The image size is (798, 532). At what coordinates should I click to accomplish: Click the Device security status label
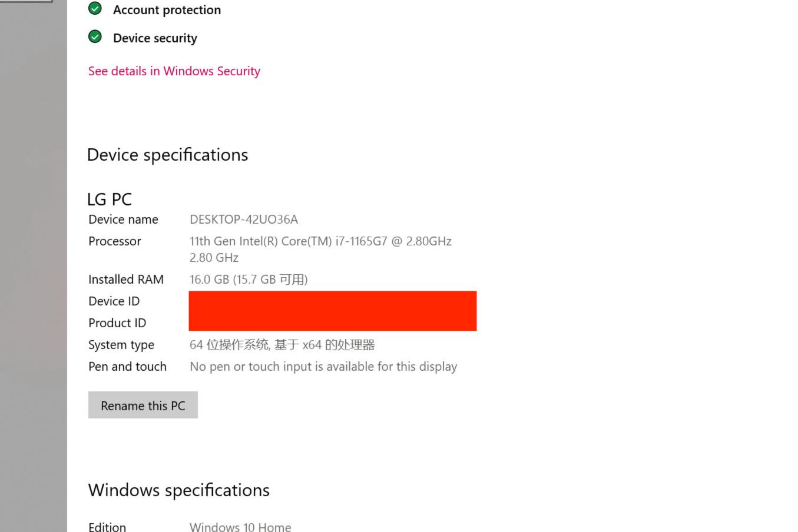155,38
